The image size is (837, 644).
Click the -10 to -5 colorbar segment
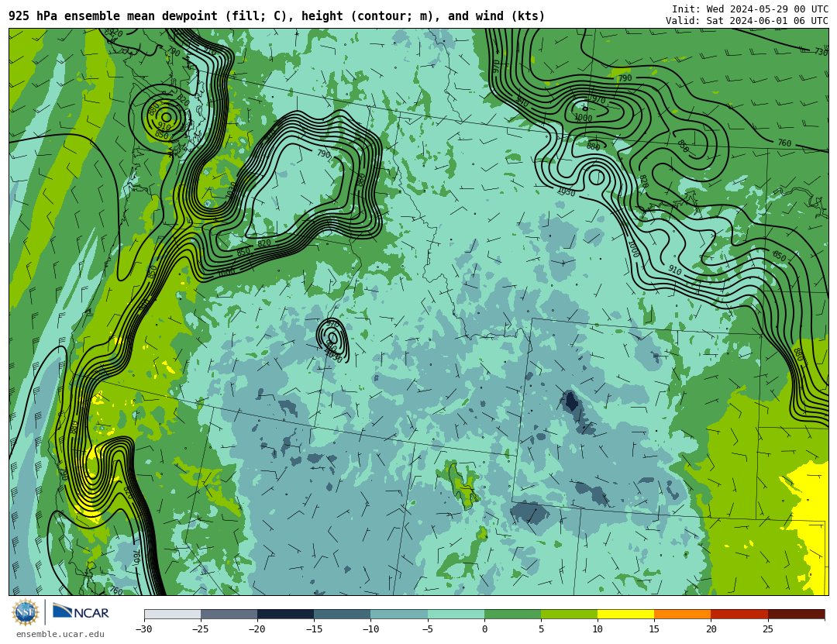tap(399, 614)
